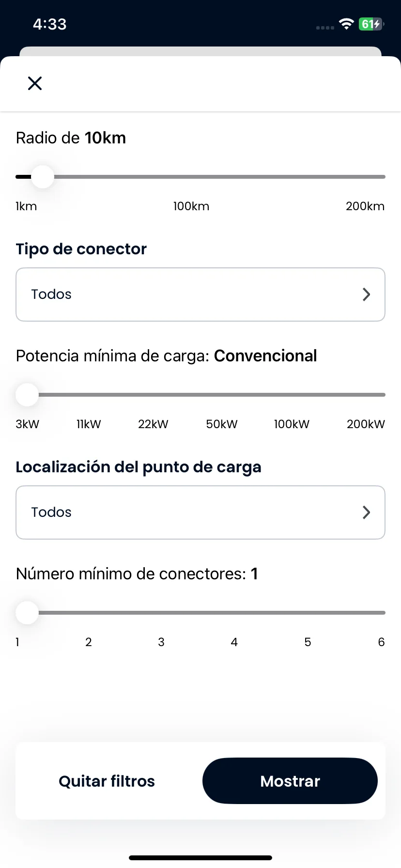Click the Mostrar button
The width and height of the screenshot is (401, 868).
(x=290, y=781)
